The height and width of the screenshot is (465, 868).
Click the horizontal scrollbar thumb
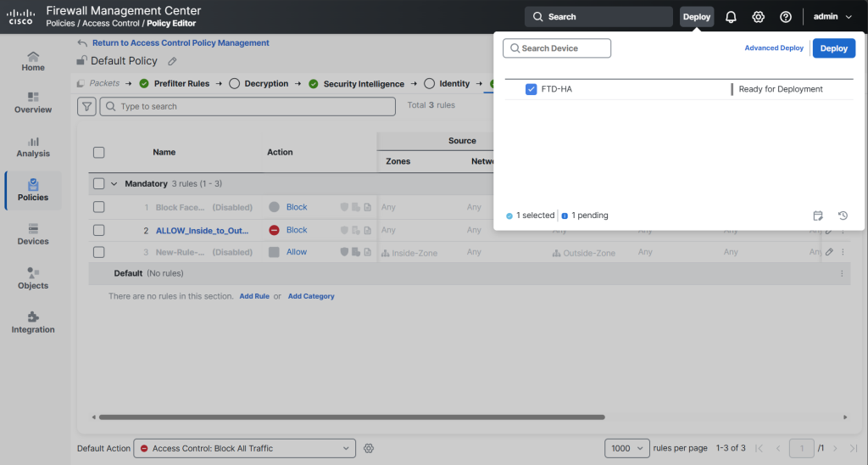point(352,417)
